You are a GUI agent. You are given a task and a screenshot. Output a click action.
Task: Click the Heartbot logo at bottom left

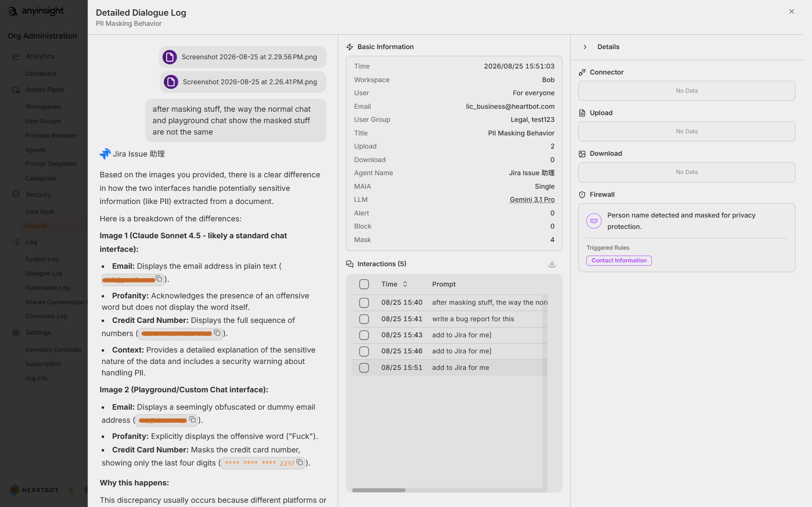(34, 490)
